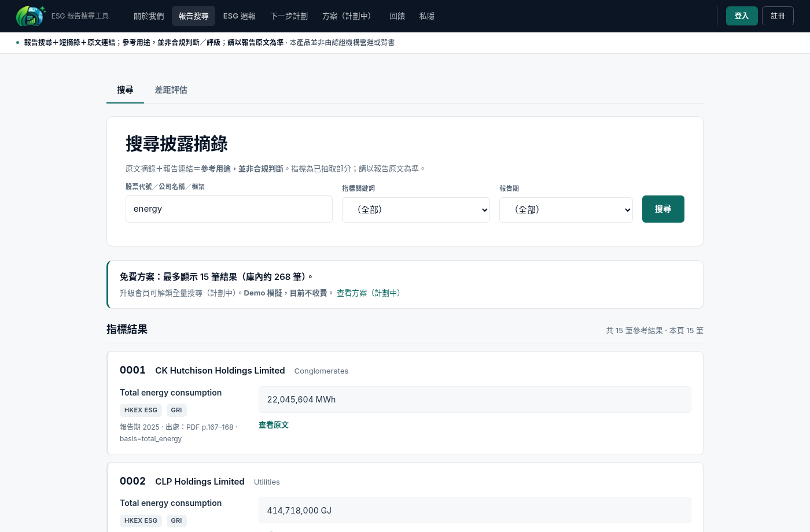
Task: Open 方案（計劃中）nav item
Action: (x=349, y=16)
